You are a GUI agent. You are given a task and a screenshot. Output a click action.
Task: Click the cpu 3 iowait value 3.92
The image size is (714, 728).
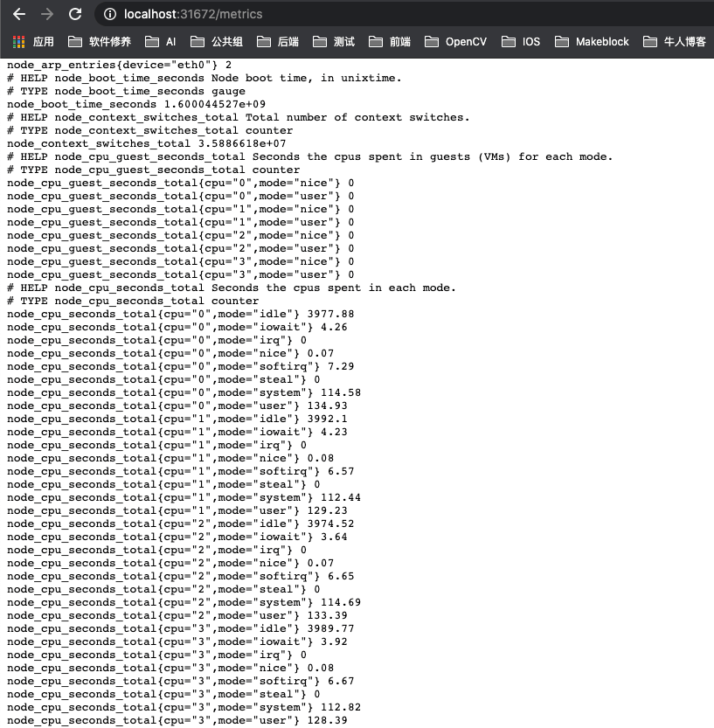[x=334, y=641]
